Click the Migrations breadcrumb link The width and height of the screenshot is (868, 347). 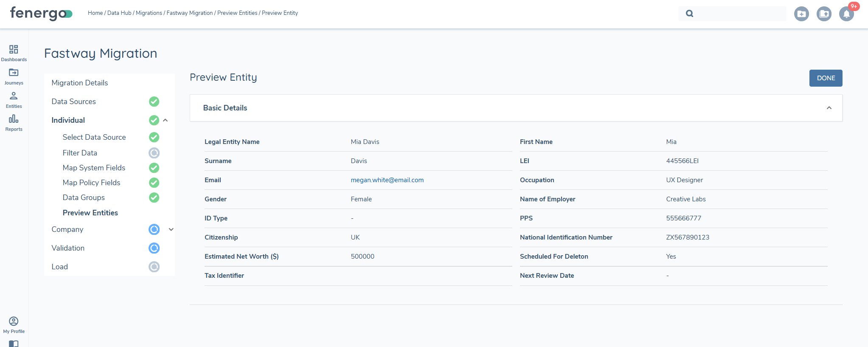[x=149, y=13]
